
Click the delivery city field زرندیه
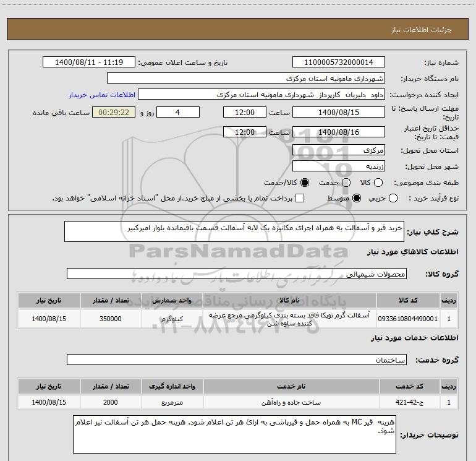click(x=339, y=166)
